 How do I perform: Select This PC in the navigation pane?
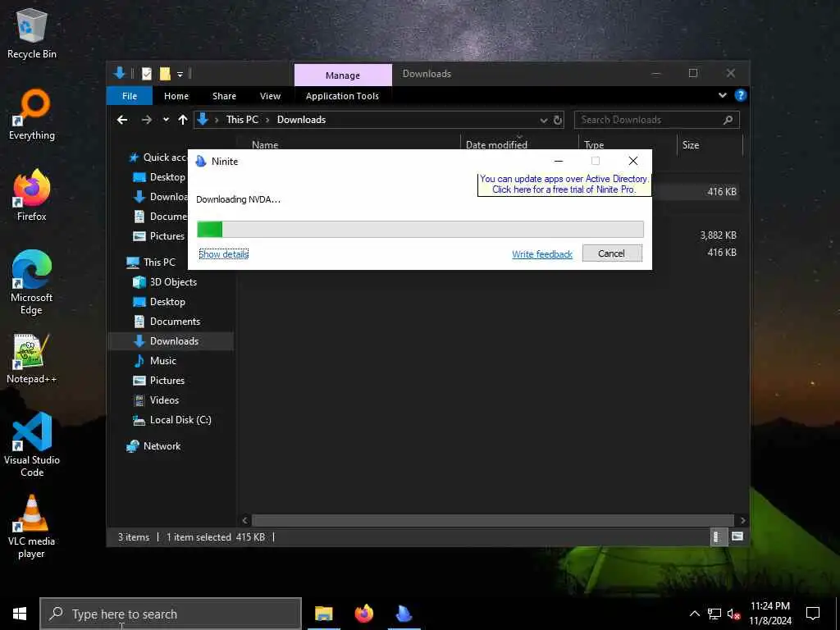[158, 262]
